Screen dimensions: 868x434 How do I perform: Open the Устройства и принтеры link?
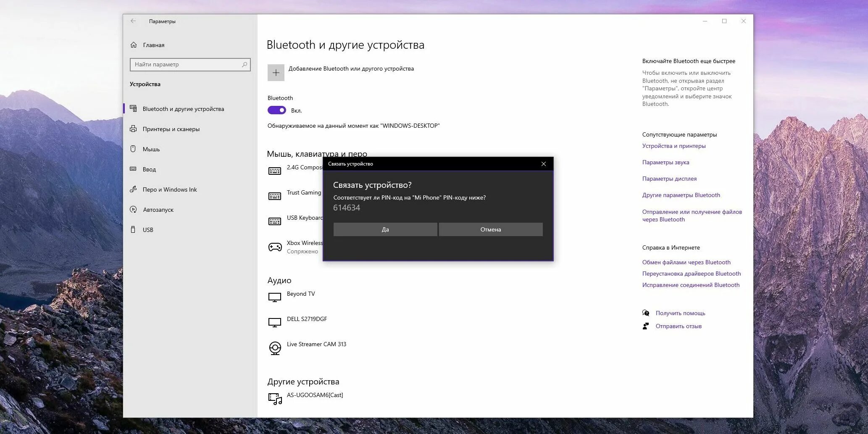pyautogui.click(x=674, y=146)
